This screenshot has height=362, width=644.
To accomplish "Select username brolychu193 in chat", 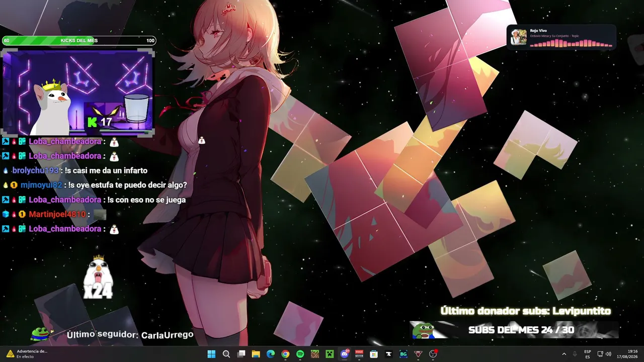I will pyautogui.click(x=36, y=170).
